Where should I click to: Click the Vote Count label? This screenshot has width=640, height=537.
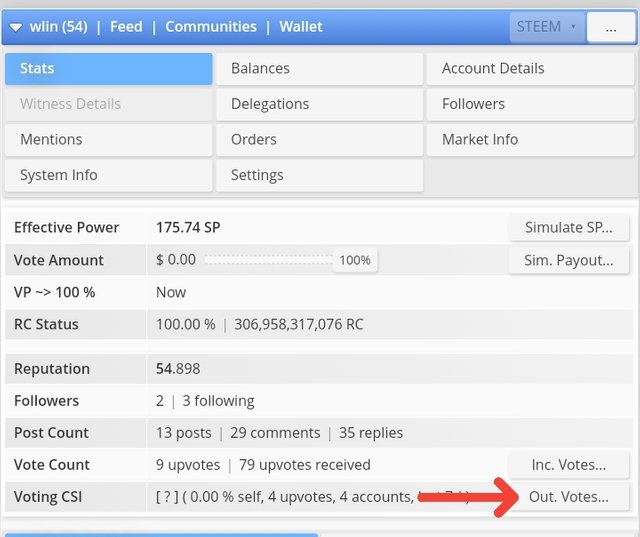click(x=51, y=465)
